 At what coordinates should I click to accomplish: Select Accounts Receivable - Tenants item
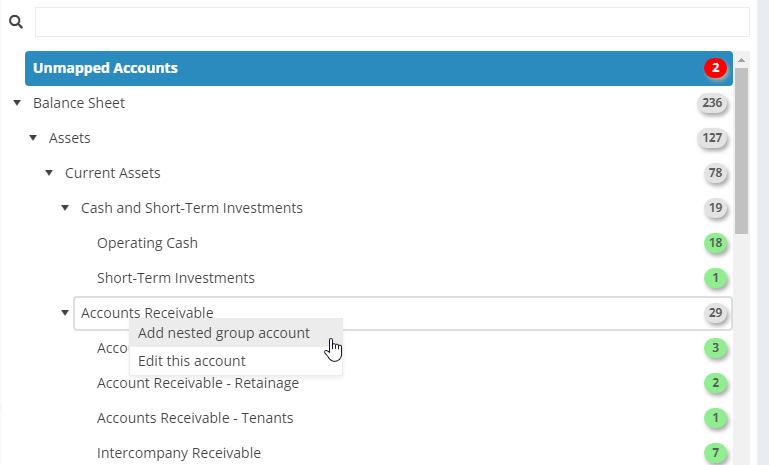[x=195, y=418]
